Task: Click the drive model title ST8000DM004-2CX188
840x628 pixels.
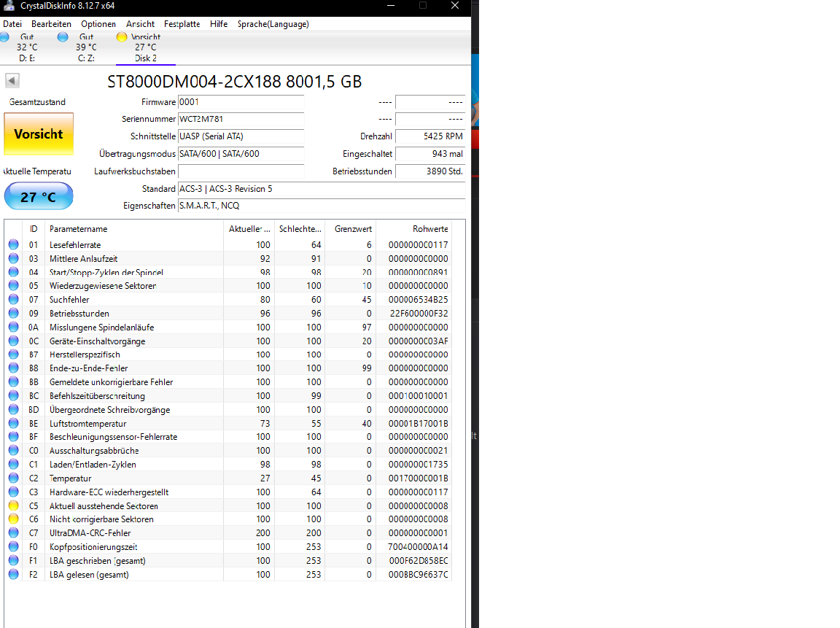Action: point(234,82)
